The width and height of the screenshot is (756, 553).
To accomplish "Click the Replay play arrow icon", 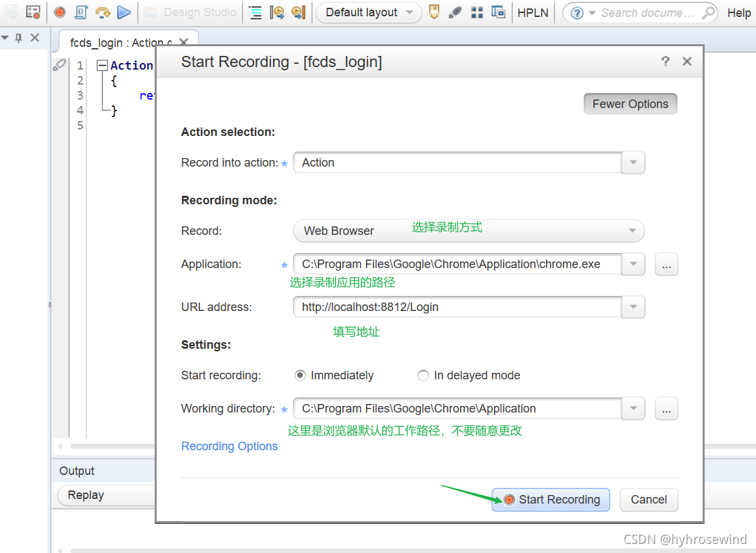I will pos(124,12).
